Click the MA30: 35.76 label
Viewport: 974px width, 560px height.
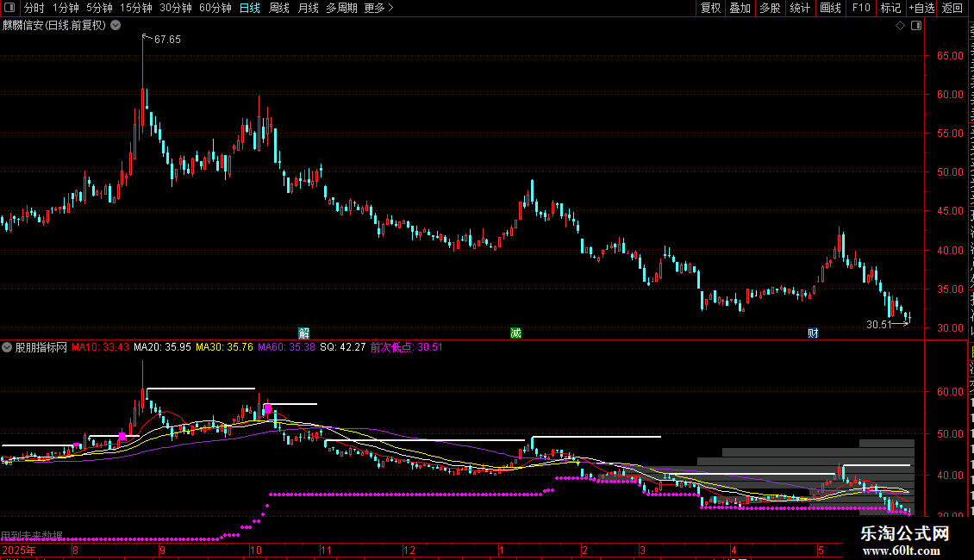click(224, 347)
